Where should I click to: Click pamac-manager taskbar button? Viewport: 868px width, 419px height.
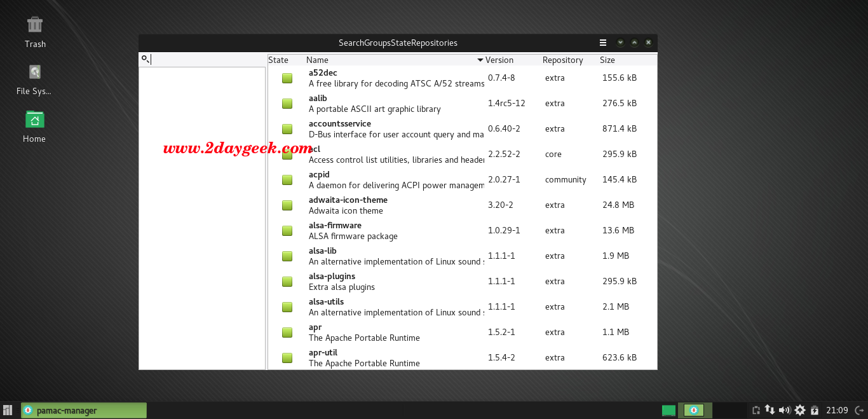tap(84, 411)
